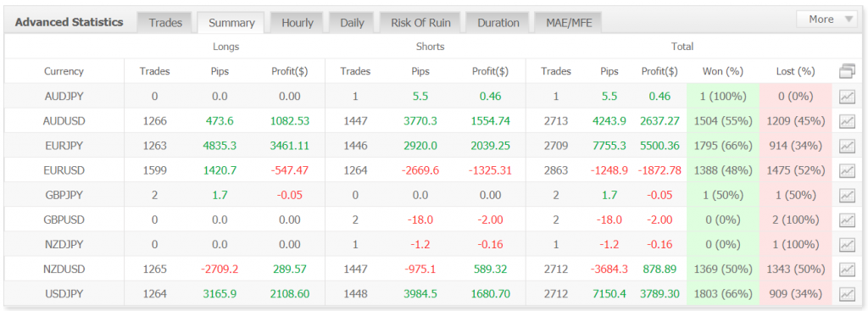This screenshot has height=311, width=868.
Task: Switch to the Hourly tab
Action: 298,23
